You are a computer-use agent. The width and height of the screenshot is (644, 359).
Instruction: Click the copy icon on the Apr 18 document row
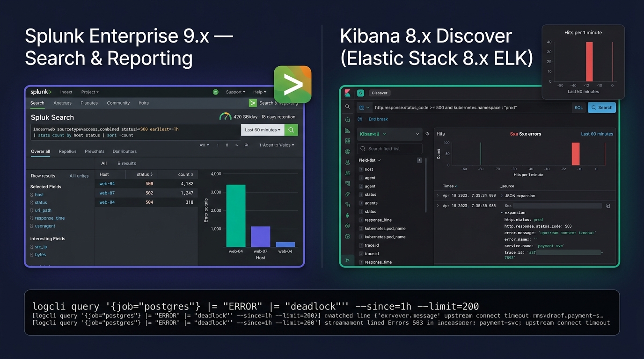point(608,206)
